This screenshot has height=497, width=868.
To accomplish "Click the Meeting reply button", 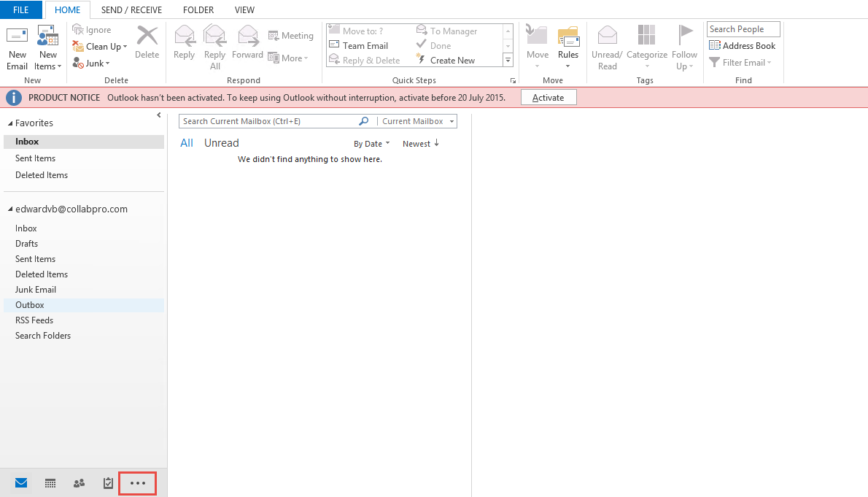I will click(x=290, y=36).
